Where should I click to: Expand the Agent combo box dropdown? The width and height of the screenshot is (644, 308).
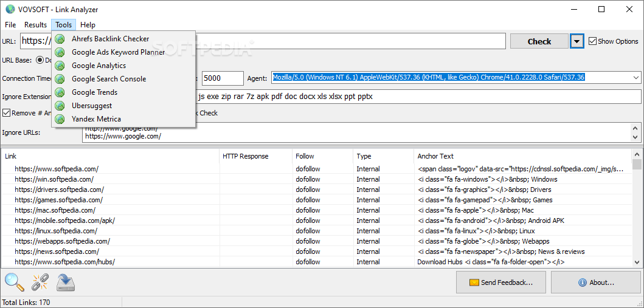(636, 77)
